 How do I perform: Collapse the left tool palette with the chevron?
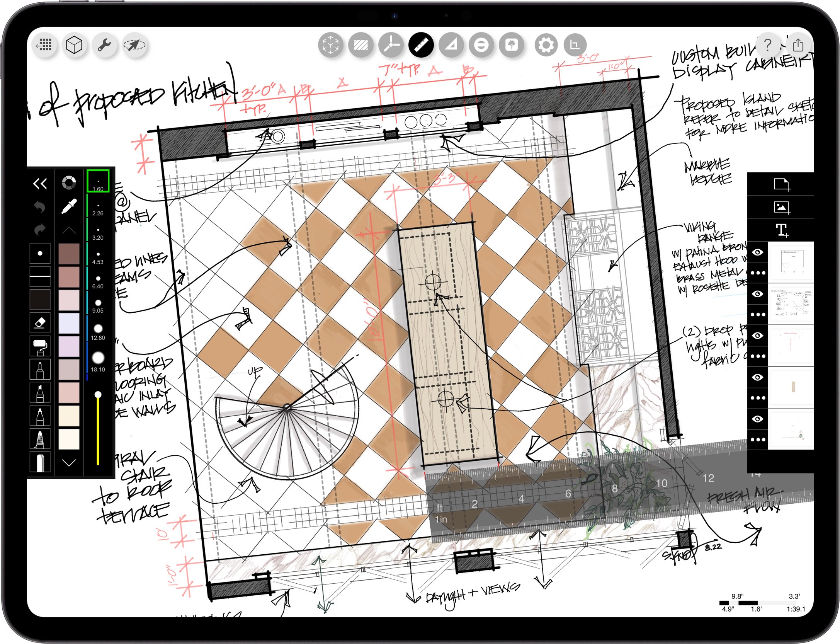40,183
